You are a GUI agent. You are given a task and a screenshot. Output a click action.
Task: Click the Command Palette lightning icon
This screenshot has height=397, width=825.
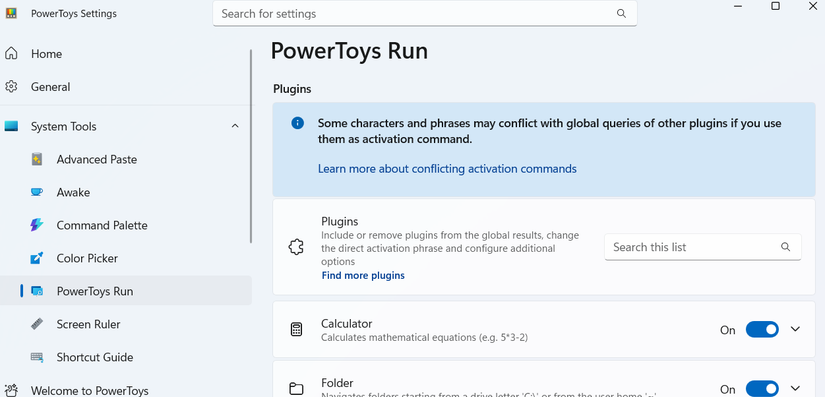37,225
